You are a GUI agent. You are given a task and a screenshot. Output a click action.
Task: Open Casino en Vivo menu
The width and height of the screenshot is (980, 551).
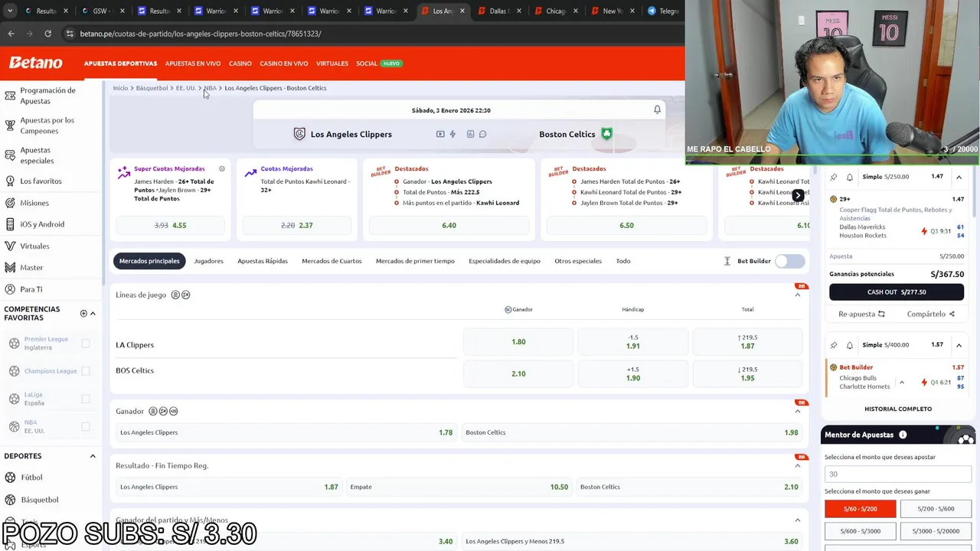point(284,64)
